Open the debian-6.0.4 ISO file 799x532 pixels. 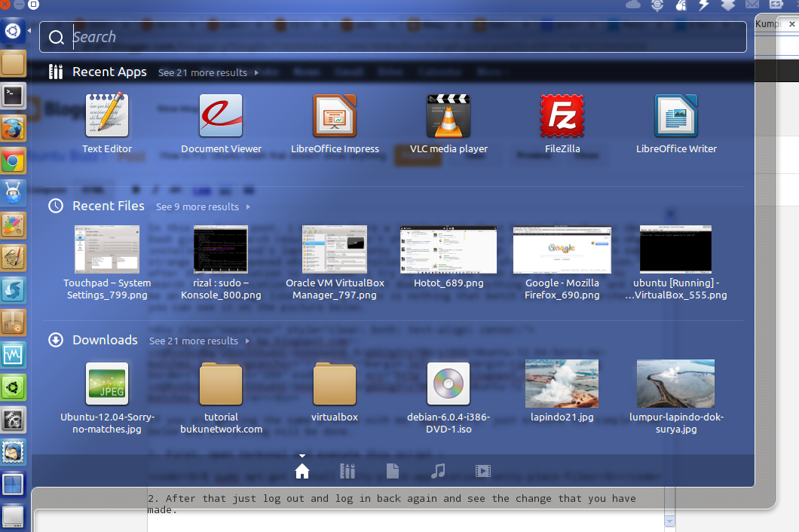click(x=448, y=384)
